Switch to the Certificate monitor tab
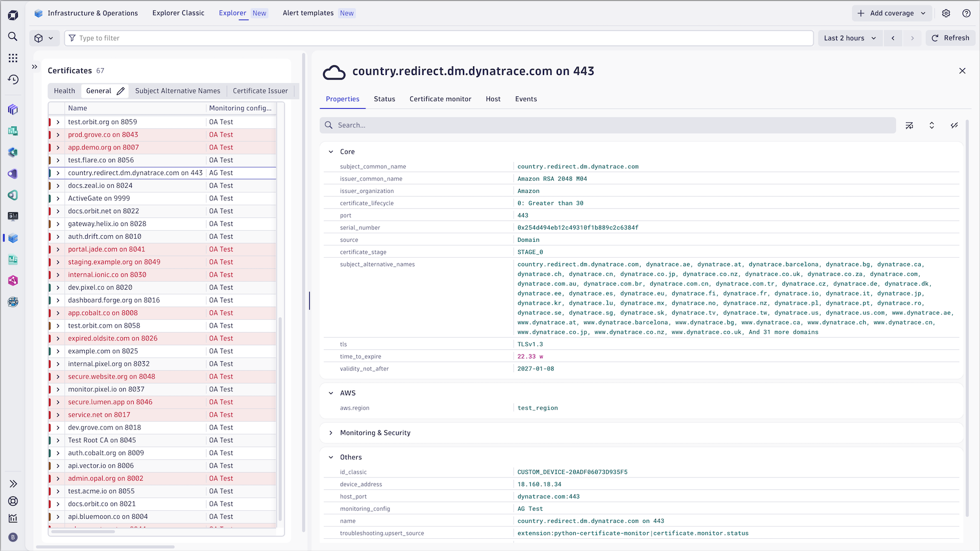 tap(440, 99)
